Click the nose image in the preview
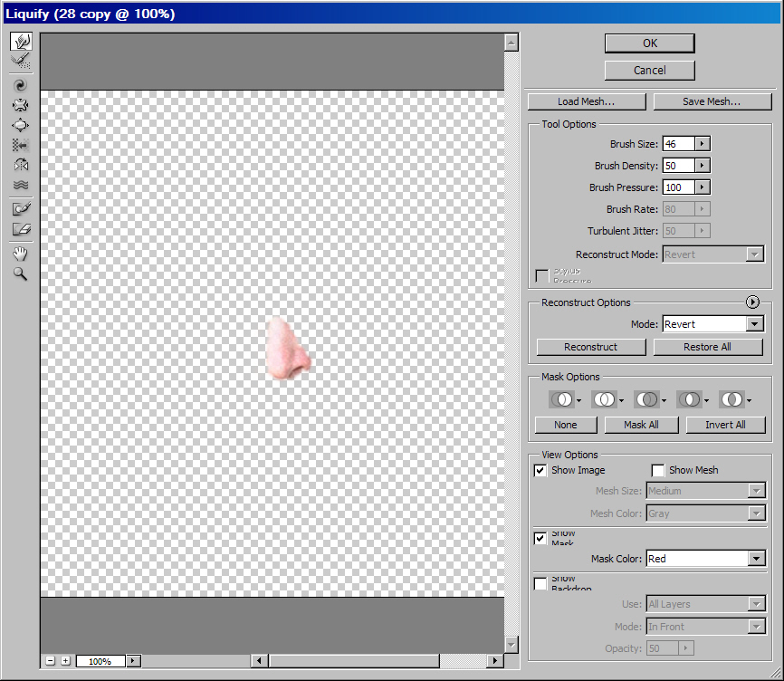Viewport: 784px width, 681px height. [287, 348]
